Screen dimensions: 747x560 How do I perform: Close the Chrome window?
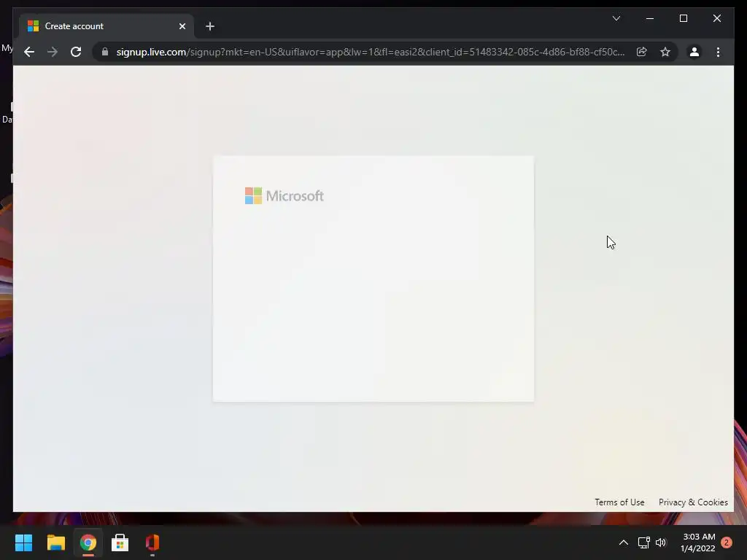tap(716, 18)
